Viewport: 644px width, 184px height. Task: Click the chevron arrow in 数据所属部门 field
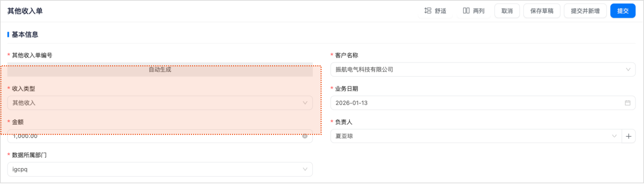305,169
